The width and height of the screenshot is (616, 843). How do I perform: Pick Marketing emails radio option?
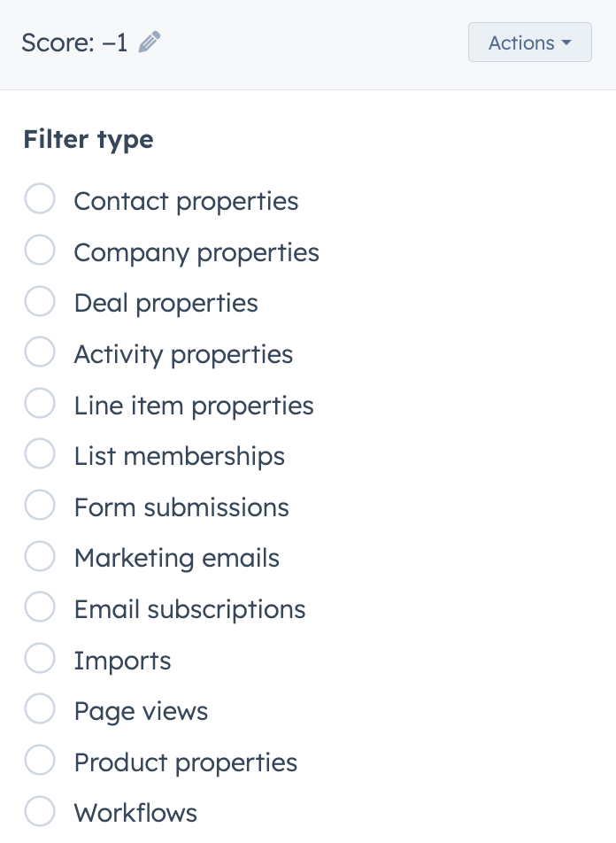pos(40,558)
